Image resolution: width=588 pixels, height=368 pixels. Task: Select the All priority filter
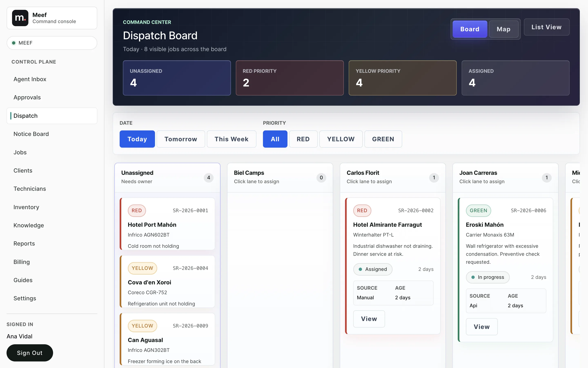click(275, 139)
